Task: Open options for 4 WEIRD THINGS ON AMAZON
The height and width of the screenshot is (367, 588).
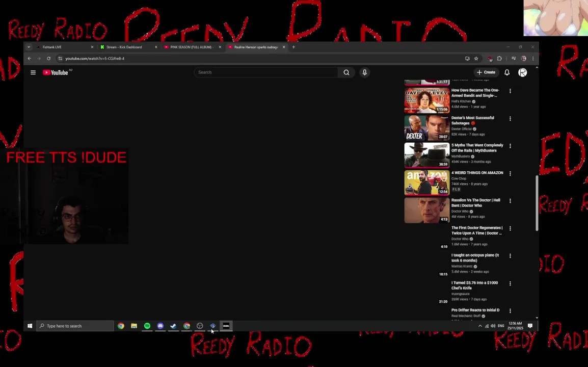Action: point(510,173)
